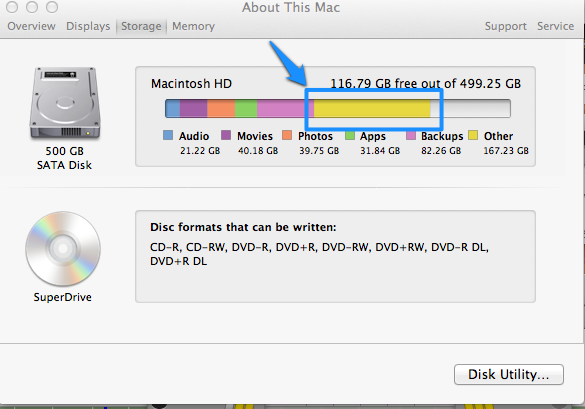Click the 500 GB SATA Disk hard drive icon
This screenshot has width=585, height=409.
(65, 103)
